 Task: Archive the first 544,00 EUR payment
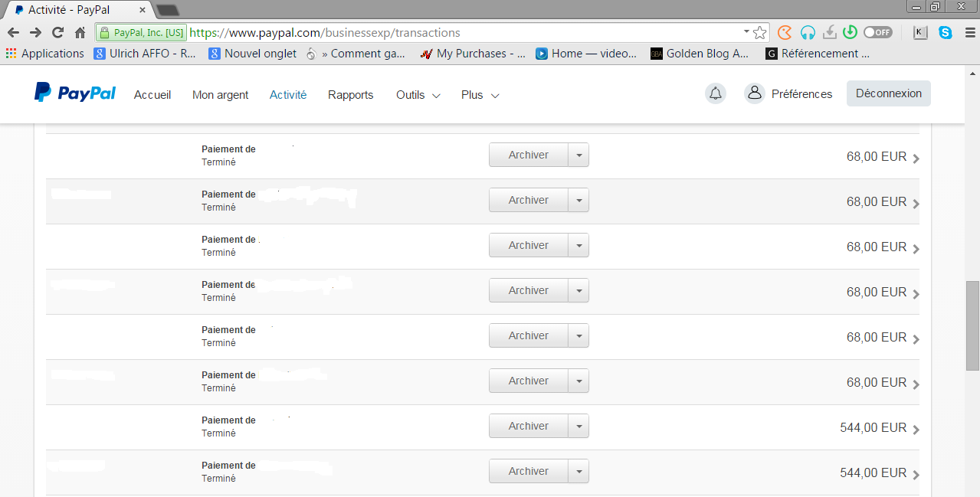point(529,427)
